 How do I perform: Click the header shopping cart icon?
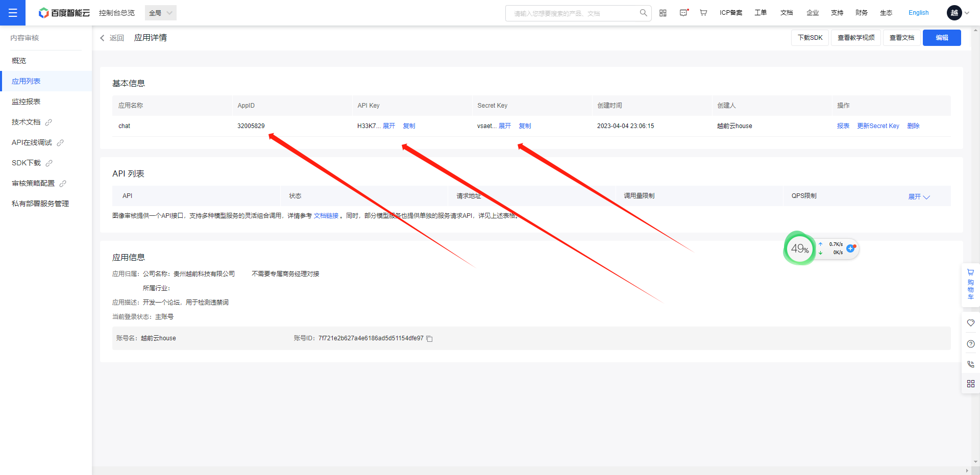coord(703,13)
